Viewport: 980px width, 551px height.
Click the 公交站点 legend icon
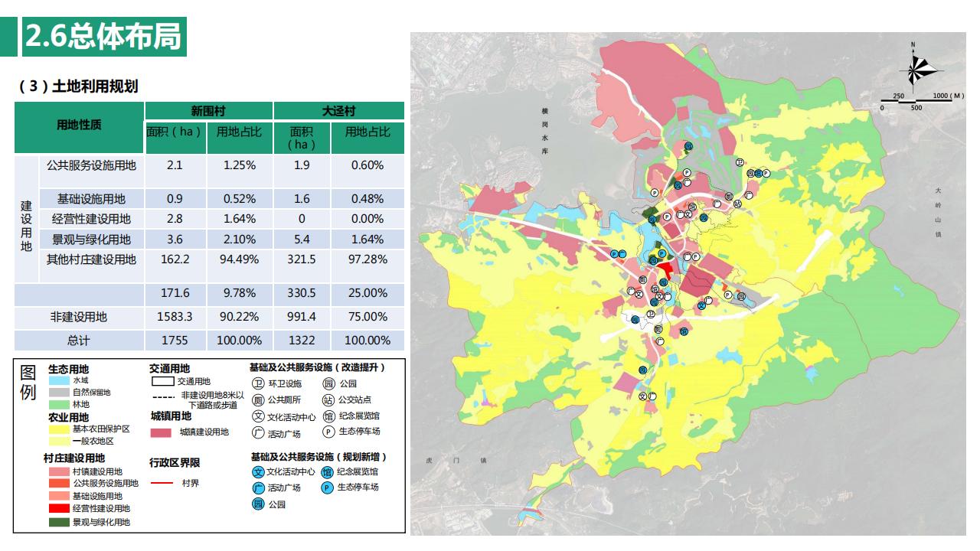328,399
